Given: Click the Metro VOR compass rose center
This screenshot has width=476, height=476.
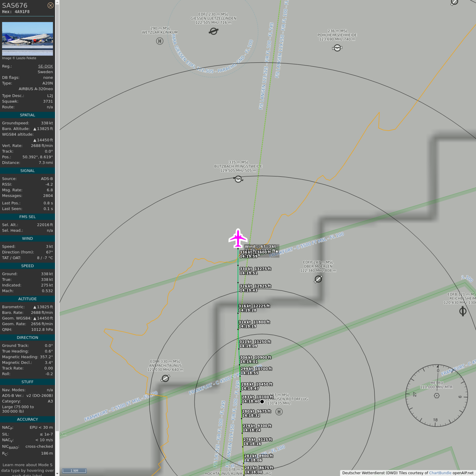Looking at the screenshot, I should [437, 396].
